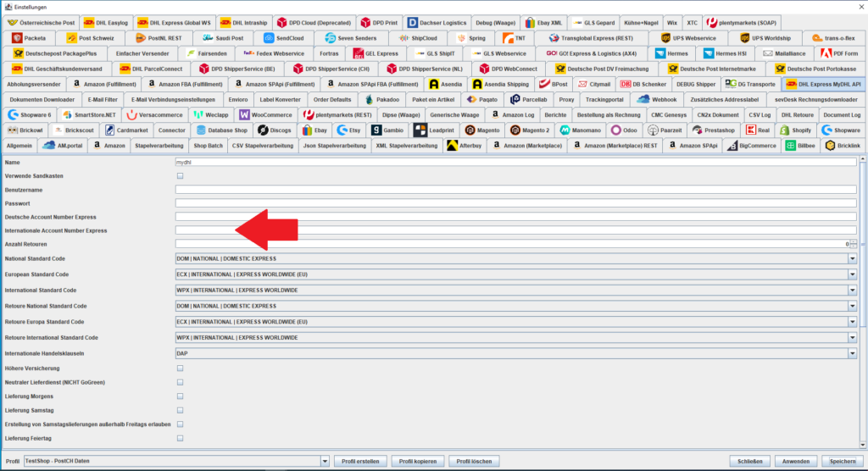Viewport: 868px width, 471px height.
Task: Click the Afterbuy icon
Action: pos(453,146)
